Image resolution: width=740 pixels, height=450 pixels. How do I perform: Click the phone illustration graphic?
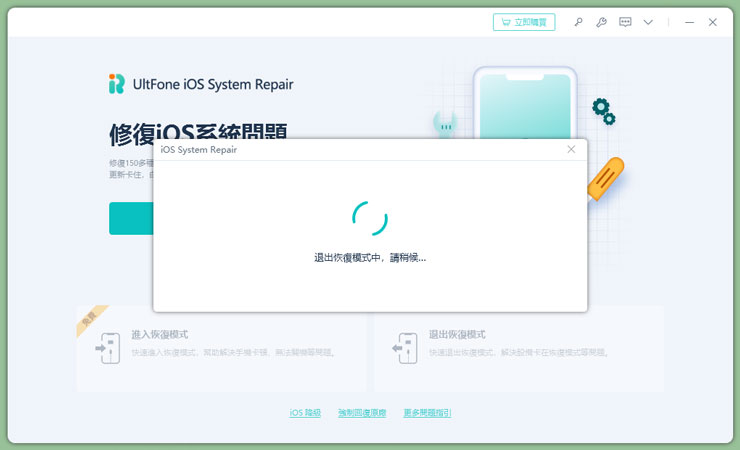525,102
